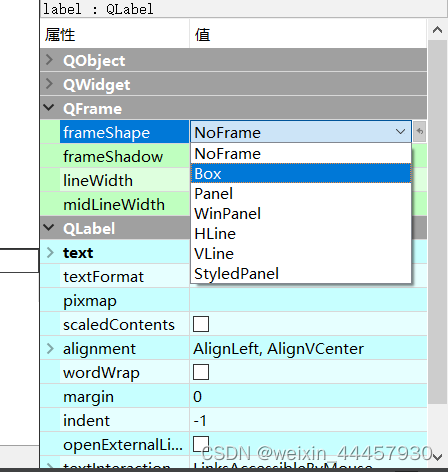This screenshot has height=472, width=448.
Task: Choose Box in the frameShape list
Action: 301,173
